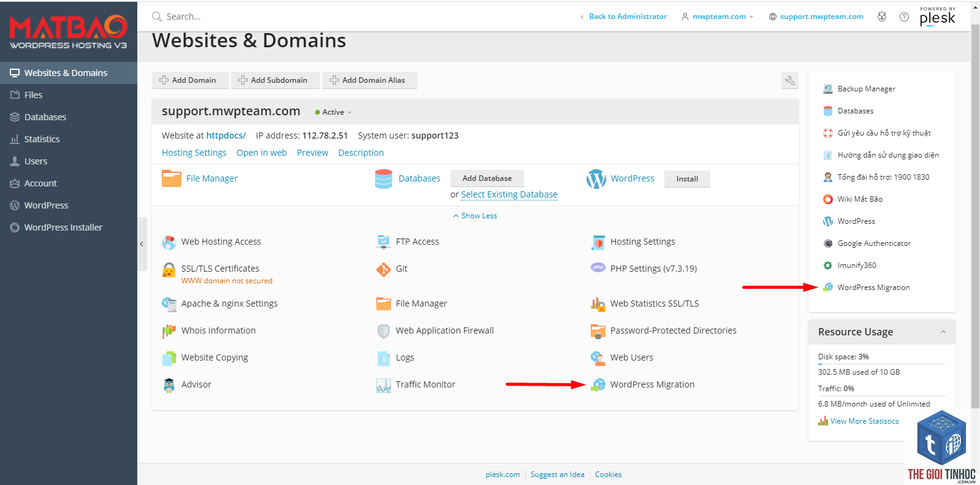The width and height of the screenshot is (980, 485).
Task: Open the wrench tools icon
Action: [790, 80]
